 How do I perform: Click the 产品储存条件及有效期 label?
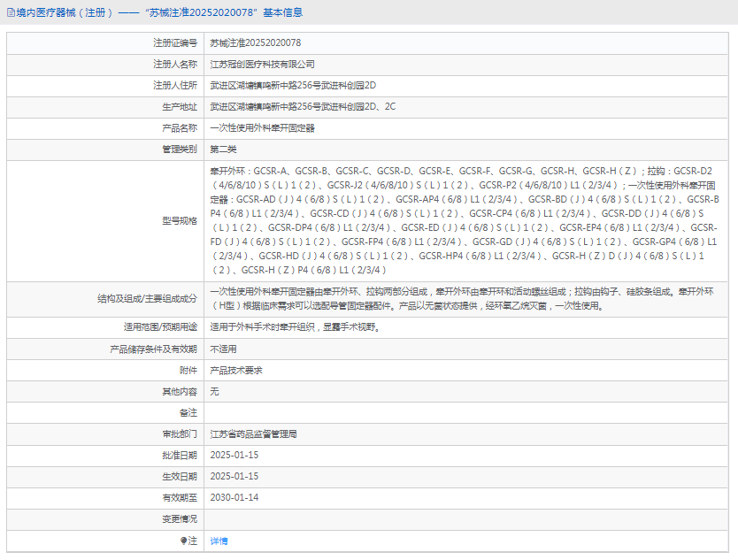click(x=153, y=349)
